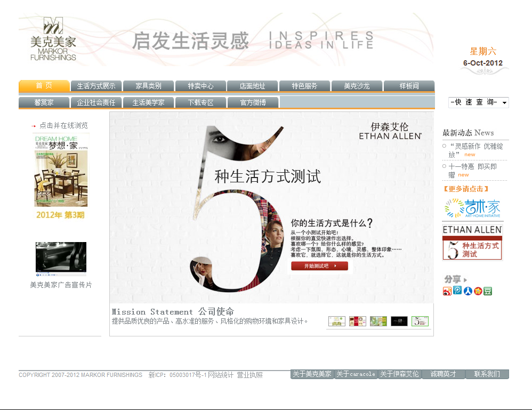Open the 下载专区 menu item
This screenshot has width=532, height=410.
(200, 102)
